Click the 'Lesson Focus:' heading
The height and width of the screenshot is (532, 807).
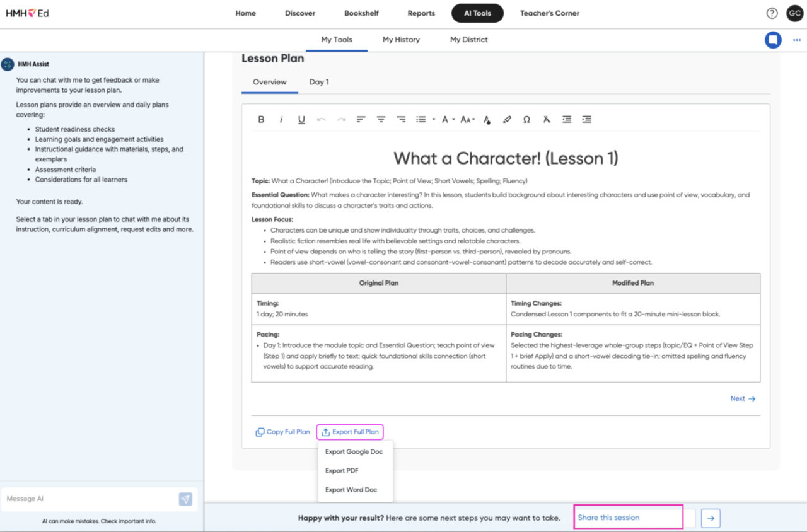click(272, 219)
